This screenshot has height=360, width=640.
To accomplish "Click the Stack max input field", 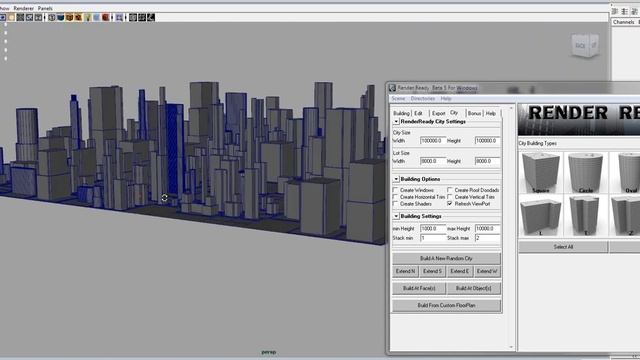I will pyautogui.click(x=487, y=238).
